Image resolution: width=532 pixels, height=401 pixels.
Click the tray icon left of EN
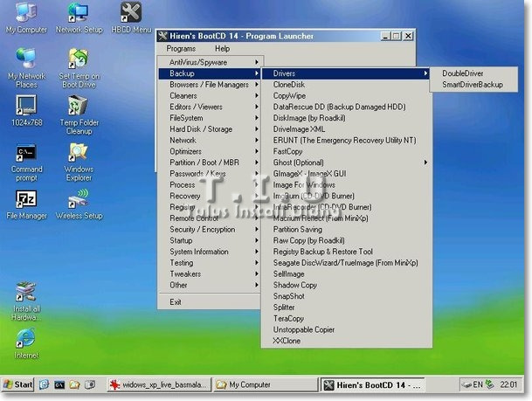coord(466,385)
